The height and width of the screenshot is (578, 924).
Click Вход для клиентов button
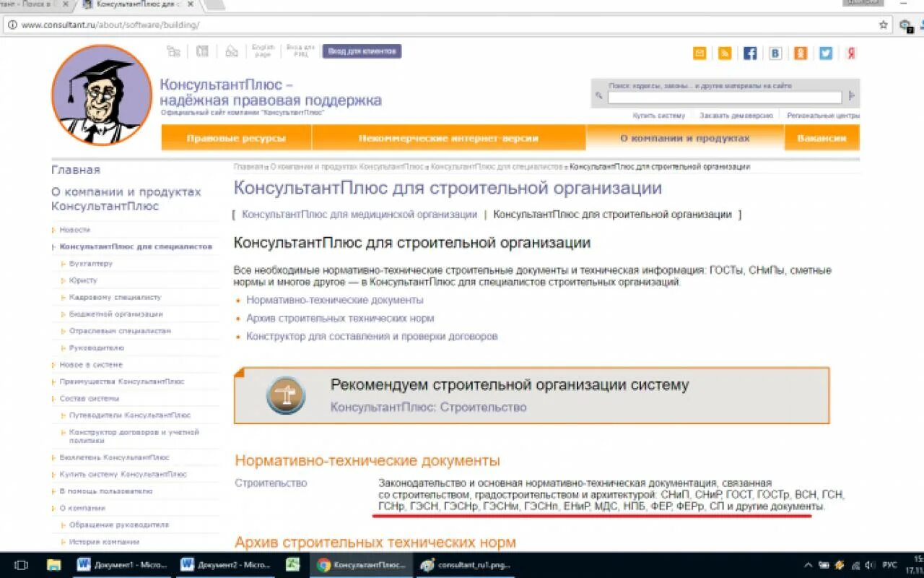point(362,51)
